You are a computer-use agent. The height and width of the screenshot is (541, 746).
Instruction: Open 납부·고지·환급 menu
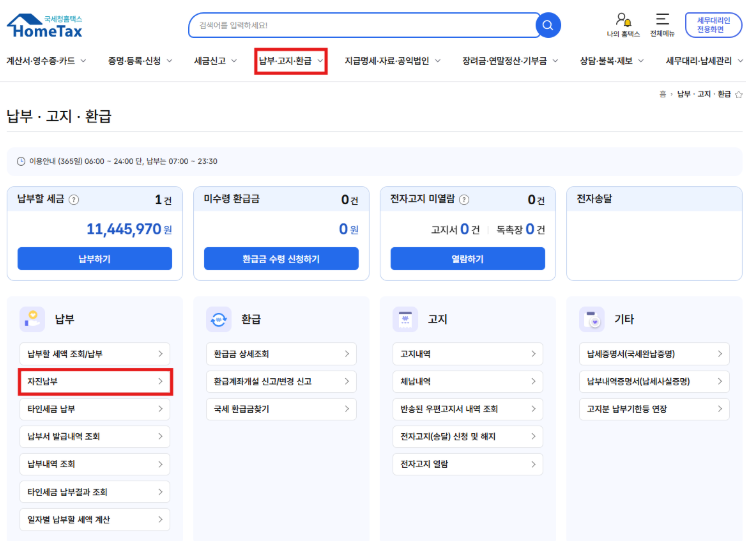[291, 61]
